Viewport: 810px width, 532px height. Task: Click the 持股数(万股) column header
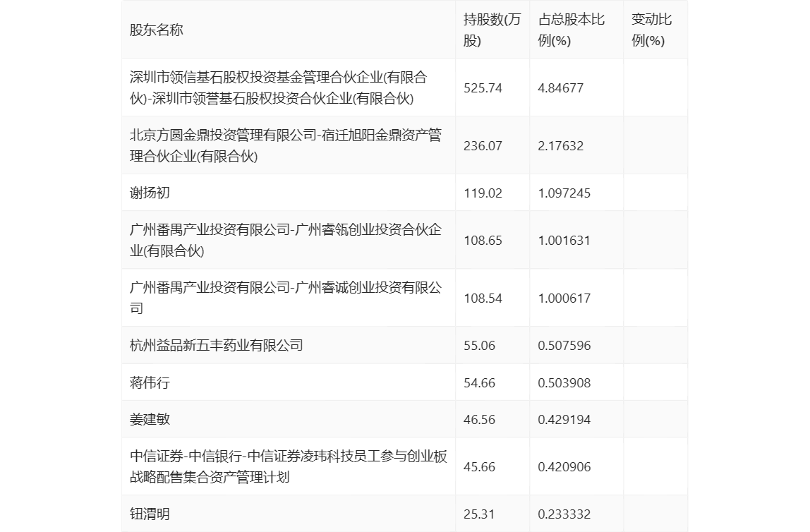click(492, 30)
